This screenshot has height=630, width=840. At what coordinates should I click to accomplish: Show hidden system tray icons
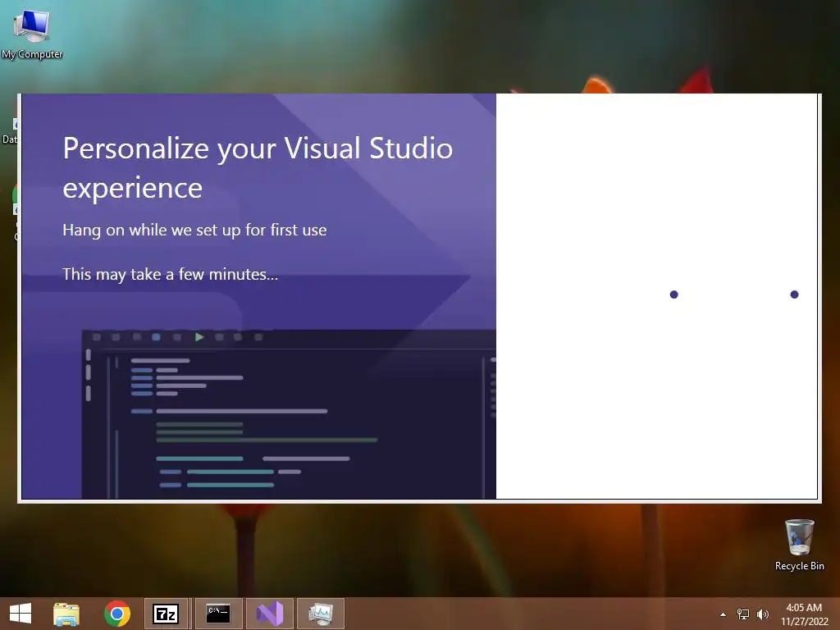click(724, 614)
